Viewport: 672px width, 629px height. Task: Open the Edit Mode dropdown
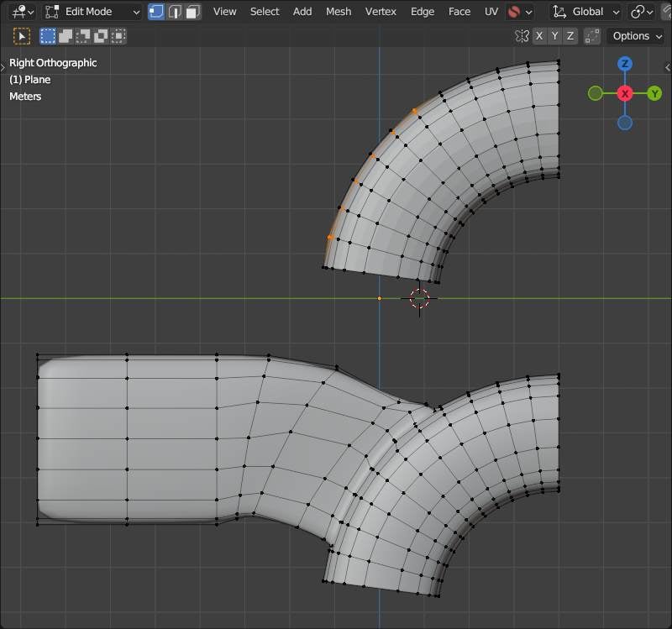pyautogui.click(x=92, y=12)
